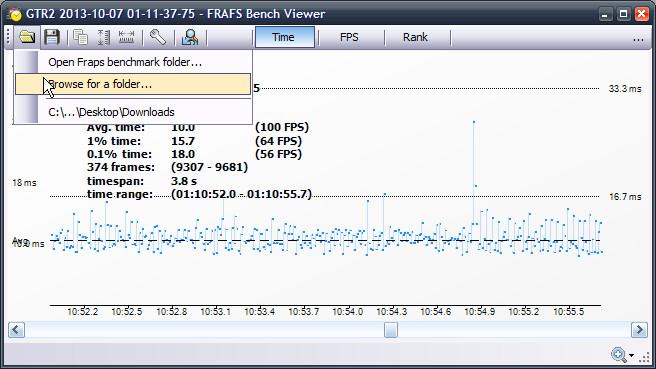Open the toolbar overflow ellipsis menu
656x369 pixels.
638,39
